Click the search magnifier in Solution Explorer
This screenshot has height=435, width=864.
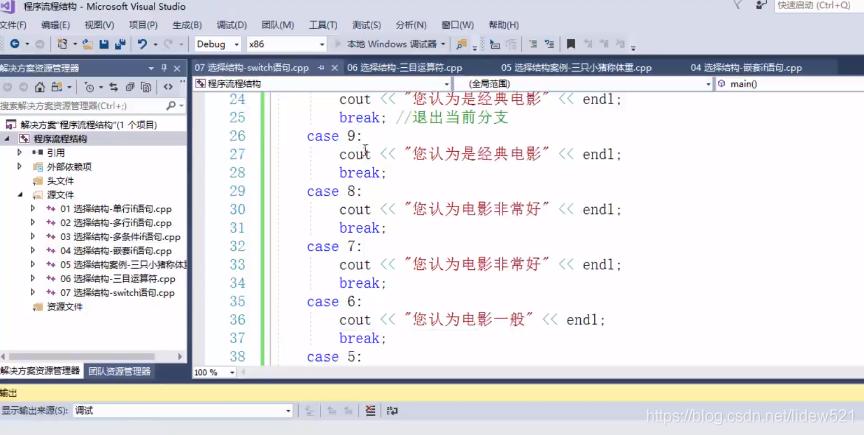pos(171,105)
